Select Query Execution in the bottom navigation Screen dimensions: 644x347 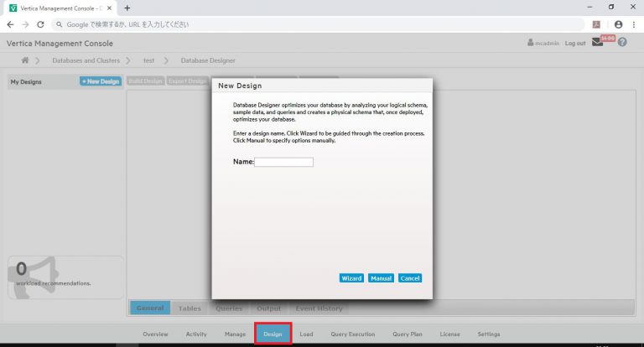[x=352, y=334]
